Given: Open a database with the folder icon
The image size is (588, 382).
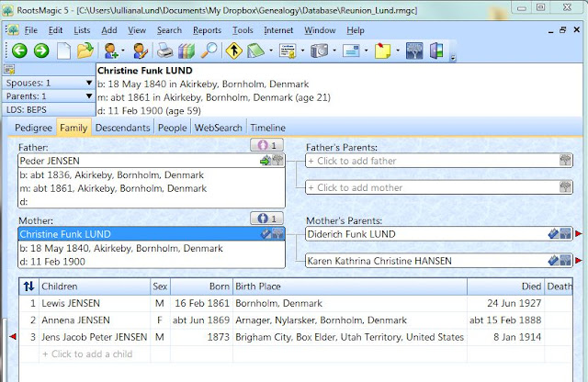Looking at the screenshot, I should [x=85, y=51].
